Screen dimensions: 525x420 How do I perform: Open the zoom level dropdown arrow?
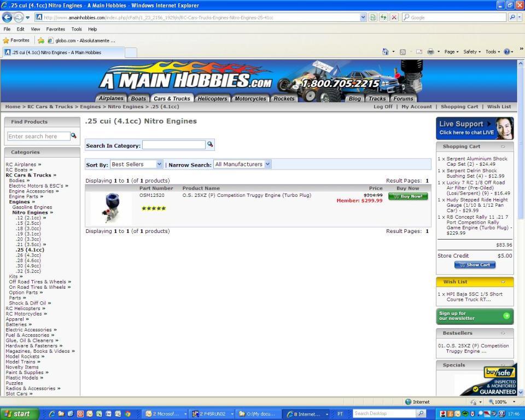(x=514, y=401)
